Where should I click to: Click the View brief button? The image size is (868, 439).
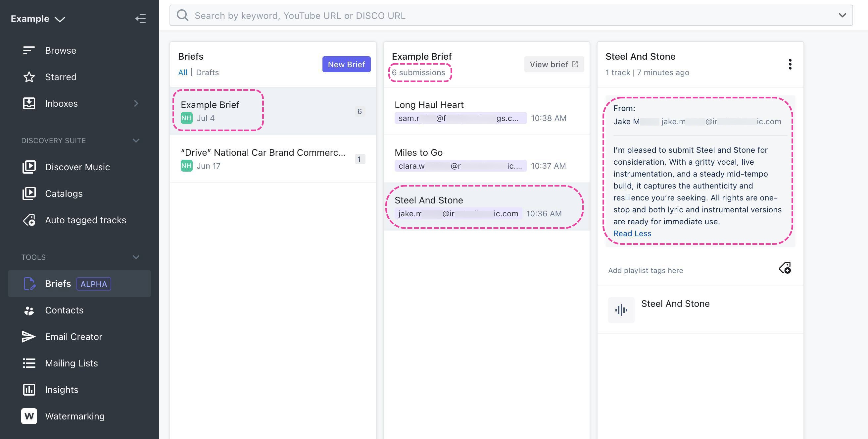click(x=554, y=64)
